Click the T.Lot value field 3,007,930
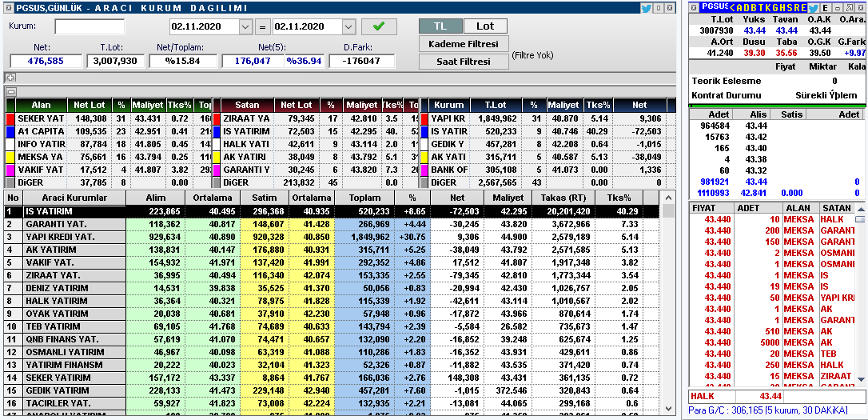 (115, 61)
